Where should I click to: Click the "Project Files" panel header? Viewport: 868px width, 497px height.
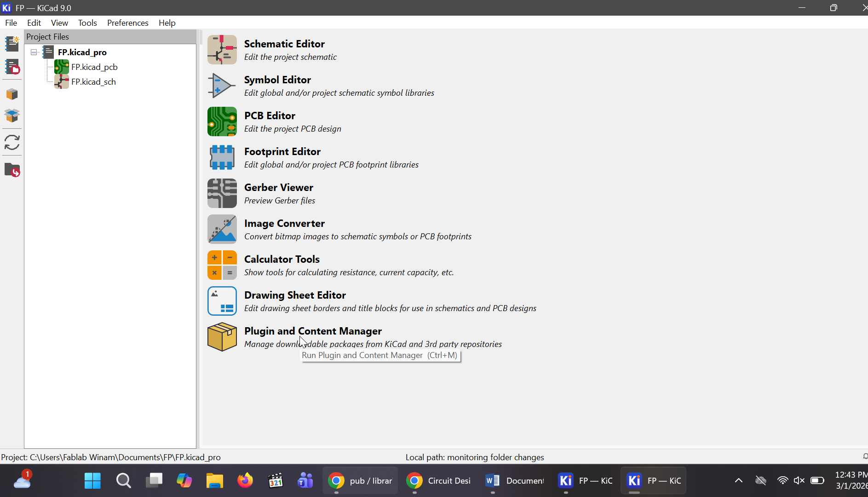(x=110, y=37)
